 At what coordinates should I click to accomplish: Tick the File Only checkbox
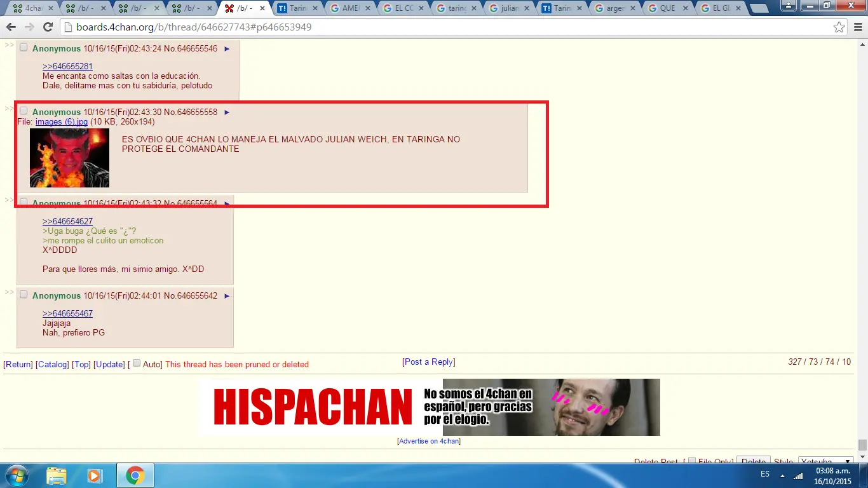692,462
